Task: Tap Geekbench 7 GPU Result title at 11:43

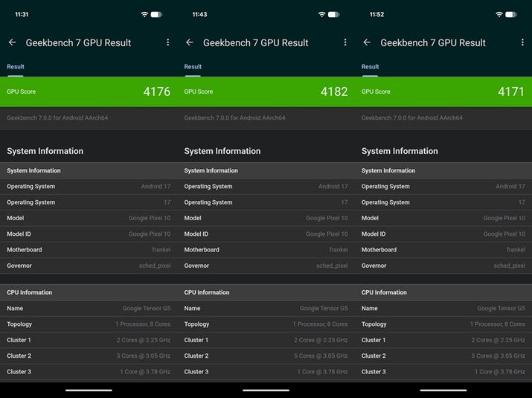Action: (256, 42)
